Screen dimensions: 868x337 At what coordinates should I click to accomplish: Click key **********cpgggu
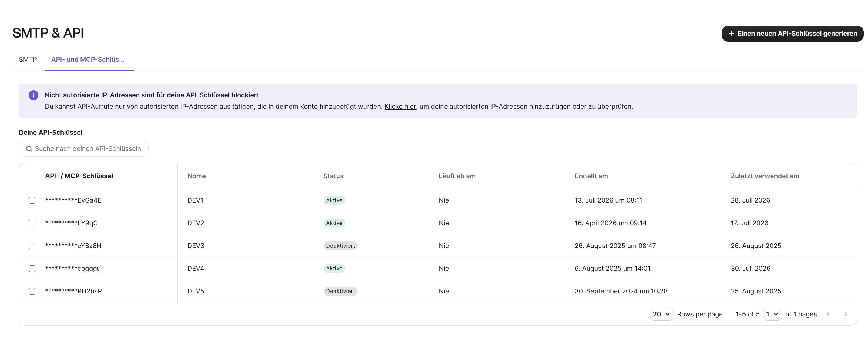pyautogui.click(x=73, y=269)
